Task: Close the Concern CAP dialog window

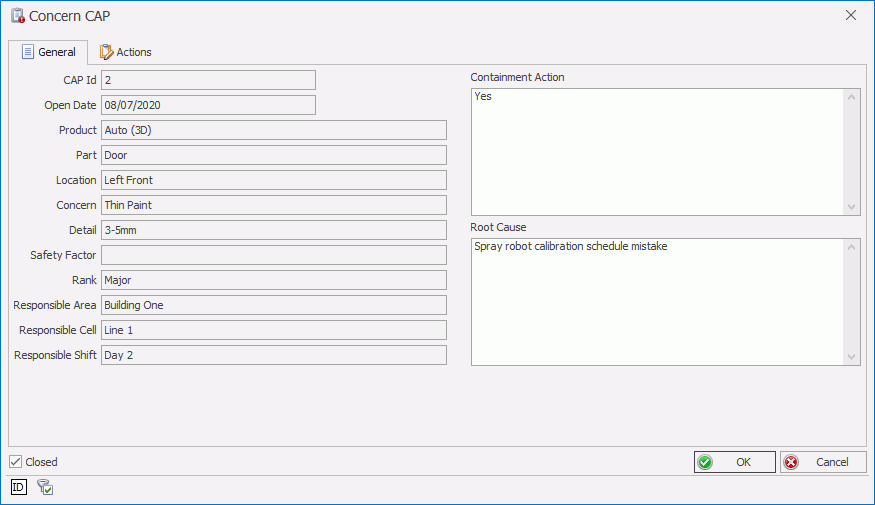Action: pyautogui.click(x=851, y=15)
